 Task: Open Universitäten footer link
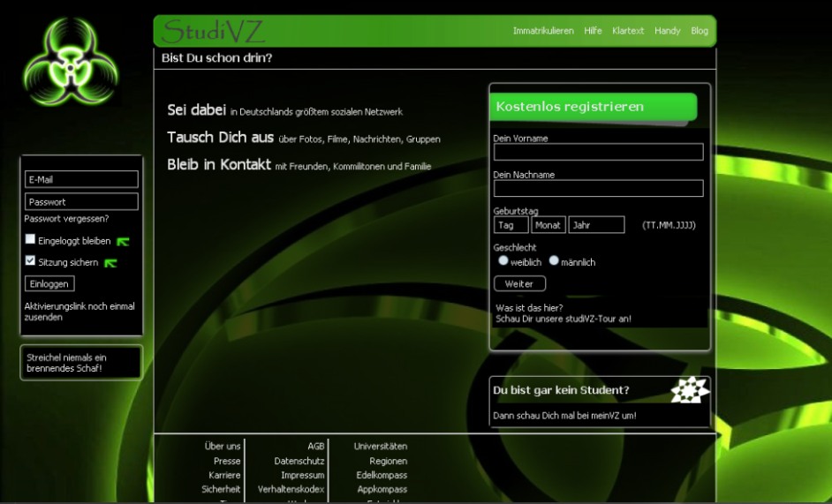click(x=381, y=446)
